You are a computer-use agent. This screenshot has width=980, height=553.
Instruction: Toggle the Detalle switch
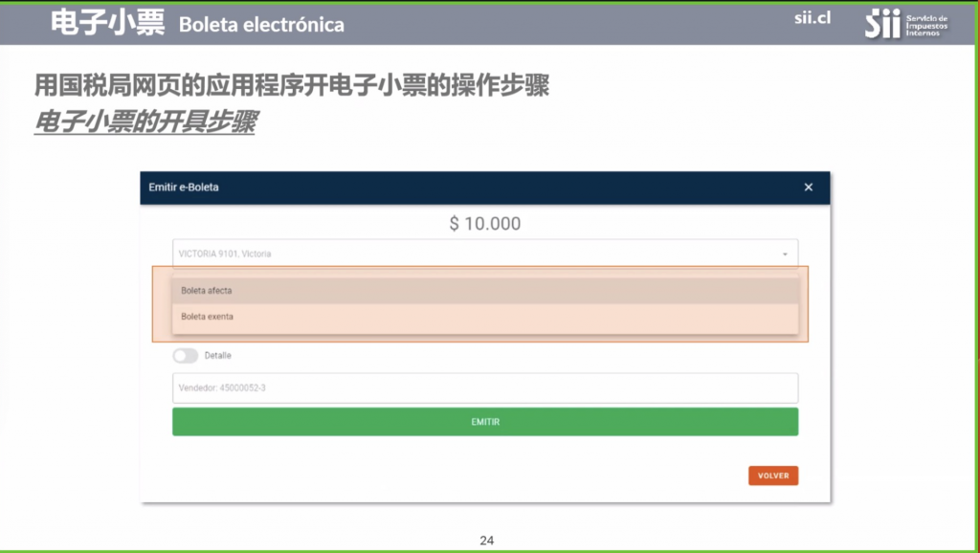(x=185, y=356)
